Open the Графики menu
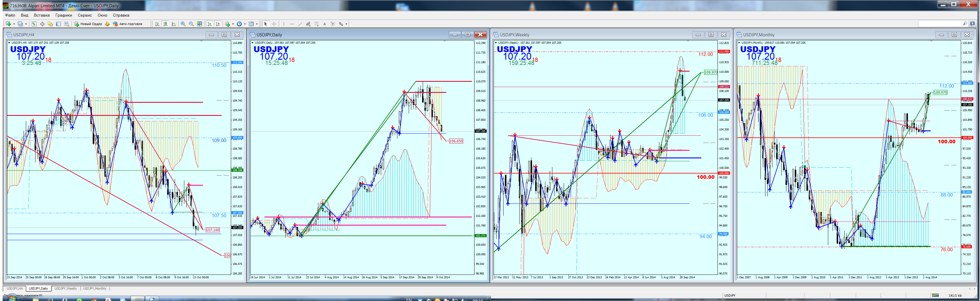 [x=64, y=15]
